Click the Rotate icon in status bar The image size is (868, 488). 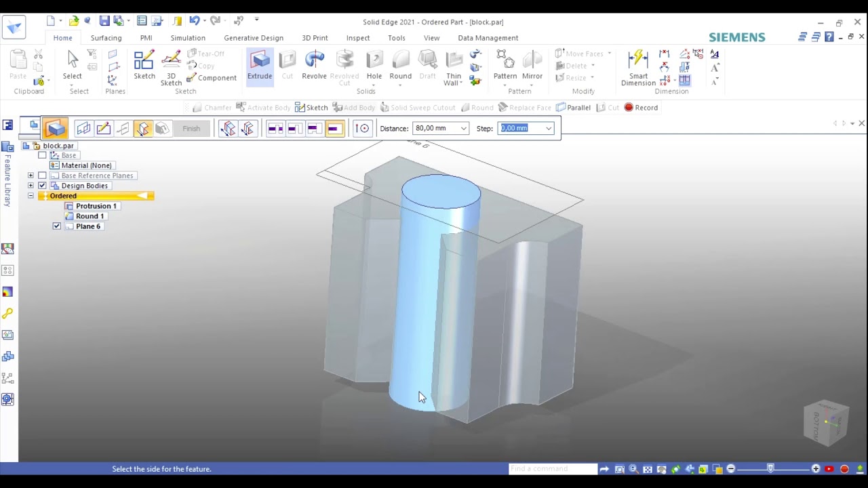click(x=675, y=469)
